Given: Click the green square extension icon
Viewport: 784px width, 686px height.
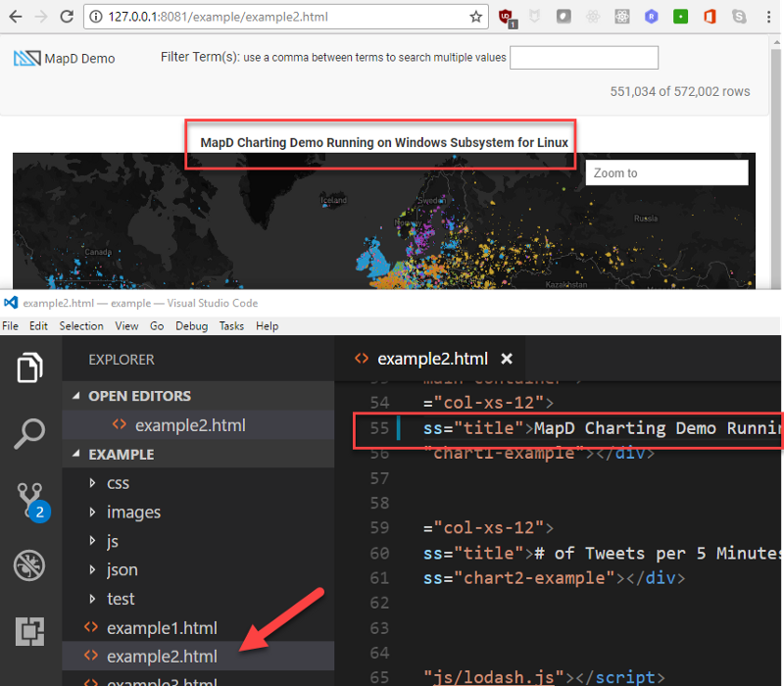Looking at the screenshot, I should coord(680,17).
